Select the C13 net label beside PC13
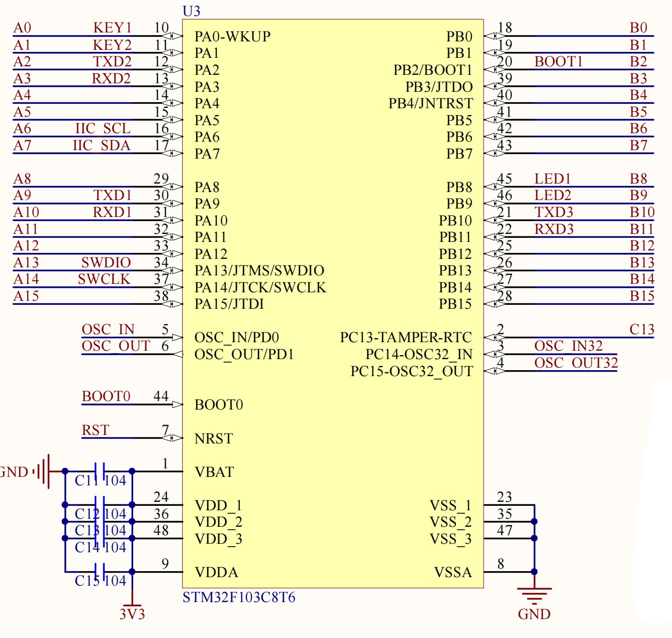Screen dimensions: 672x638 (642, 329)
